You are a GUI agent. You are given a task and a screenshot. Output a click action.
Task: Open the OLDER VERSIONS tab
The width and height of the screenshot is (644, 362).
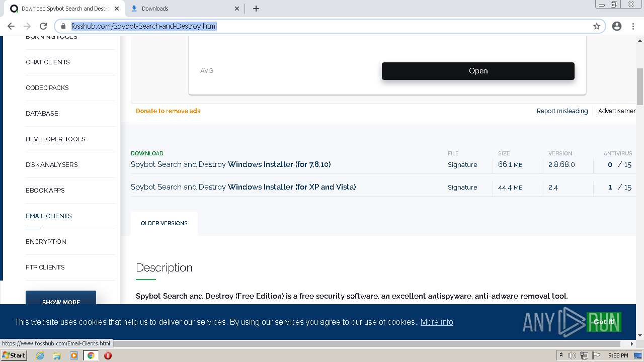click(x=164, y=223)
